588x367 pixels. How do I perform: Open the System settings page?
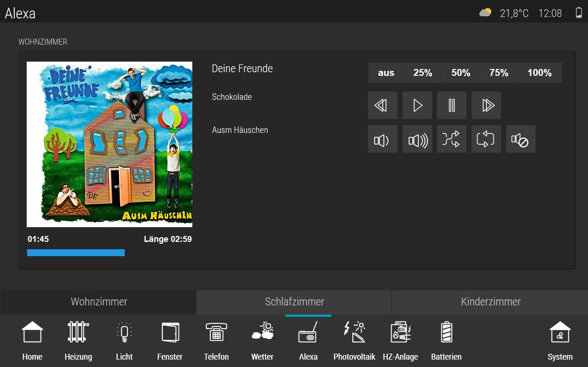[560, 341]
